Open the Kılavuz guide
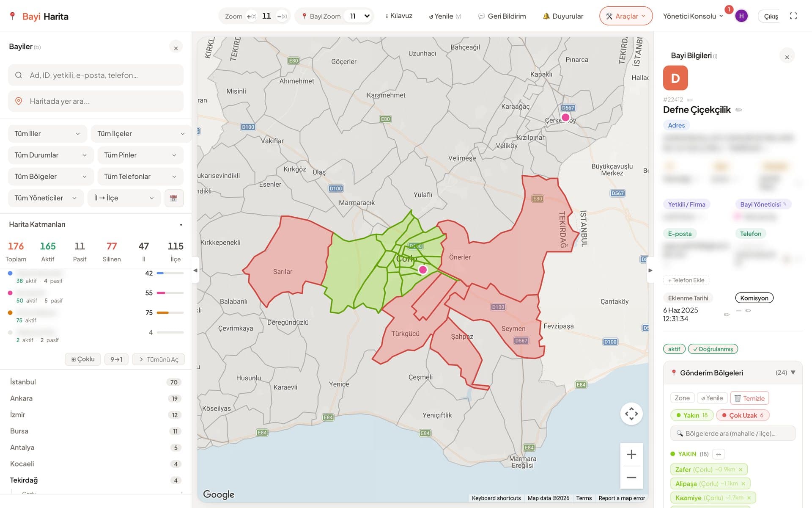Viewport: 812px width, 508px height. (x=399, y=16)
